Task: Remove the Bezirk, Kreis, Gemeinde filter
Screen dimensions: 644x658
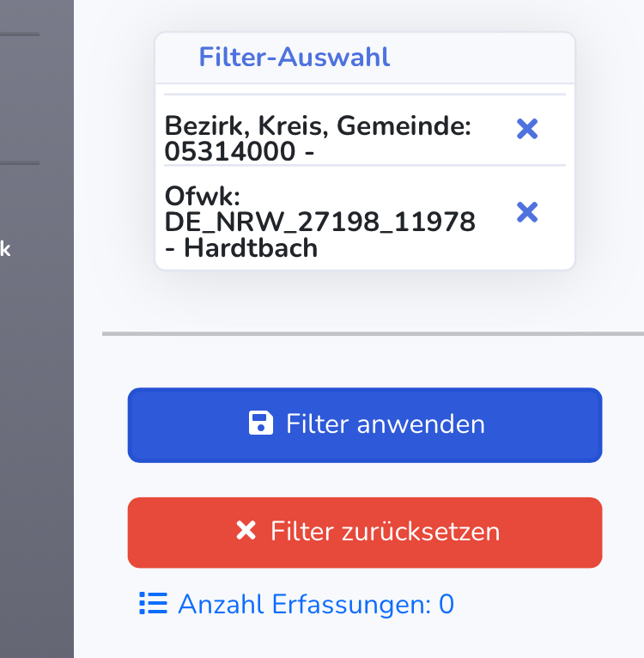Action: [527, 129]
